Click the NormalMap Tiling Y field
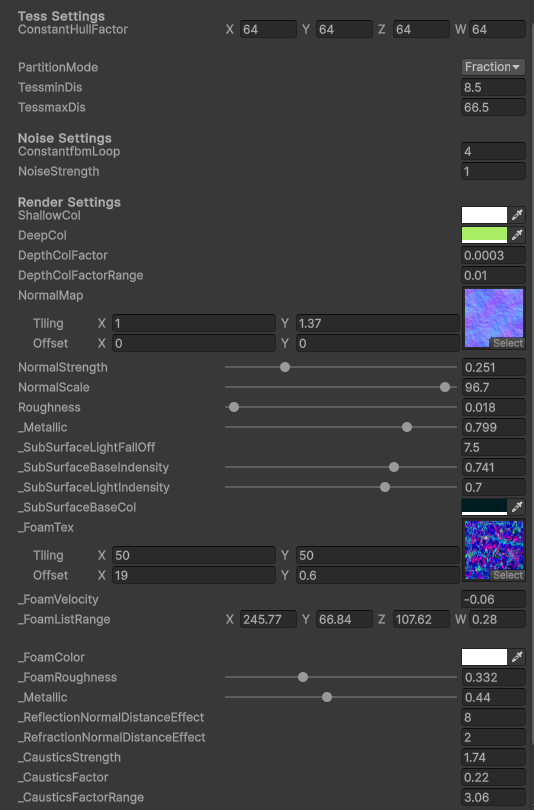534x810 pixels. tap(378, 323)
